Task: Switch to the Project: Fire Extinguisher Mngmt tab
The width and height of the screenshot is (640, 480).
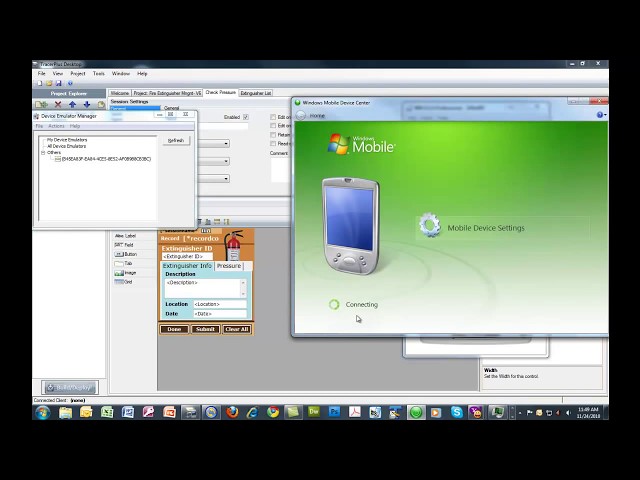Action: (167, 93)
